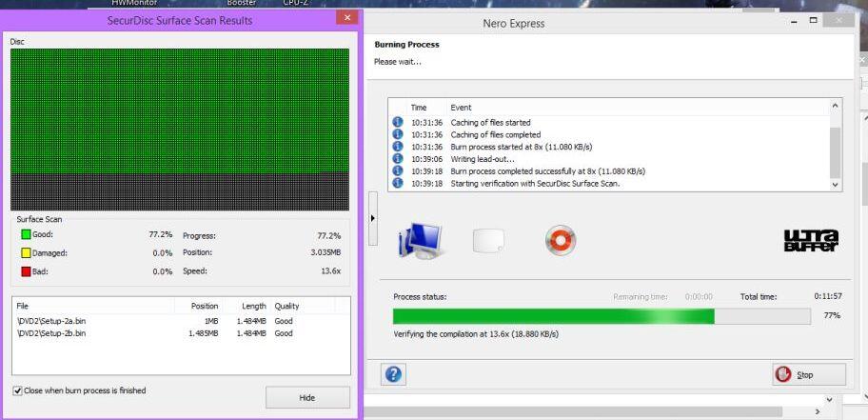The width and height of the screenshot is (868, 420).
Task: Uncheck Close when burn process is finished
Action: click(18, 390)
